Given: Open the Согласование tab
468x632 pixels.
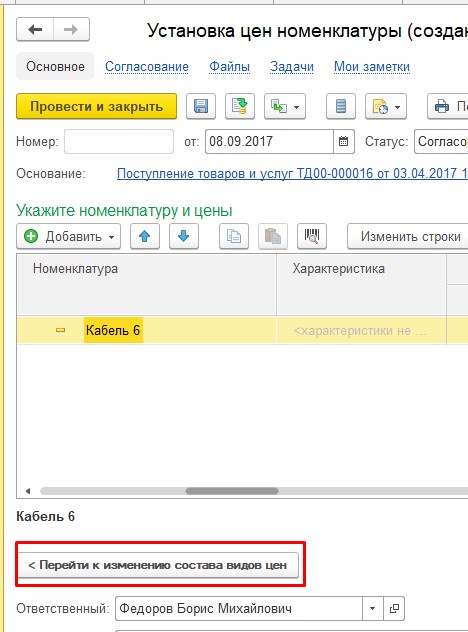Looking at the screenshot, I should pos(147,67).
